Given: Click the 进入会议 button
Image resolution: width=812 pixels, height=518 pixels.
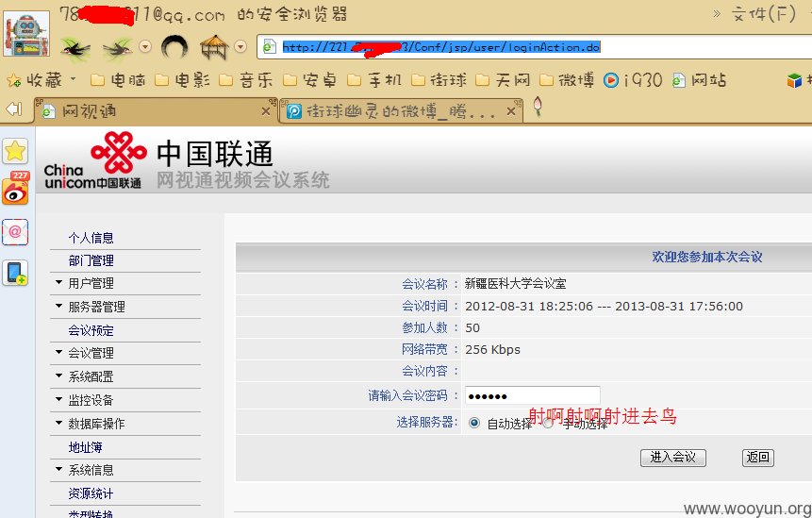Looking at the screenshot, I should point(673,458).
